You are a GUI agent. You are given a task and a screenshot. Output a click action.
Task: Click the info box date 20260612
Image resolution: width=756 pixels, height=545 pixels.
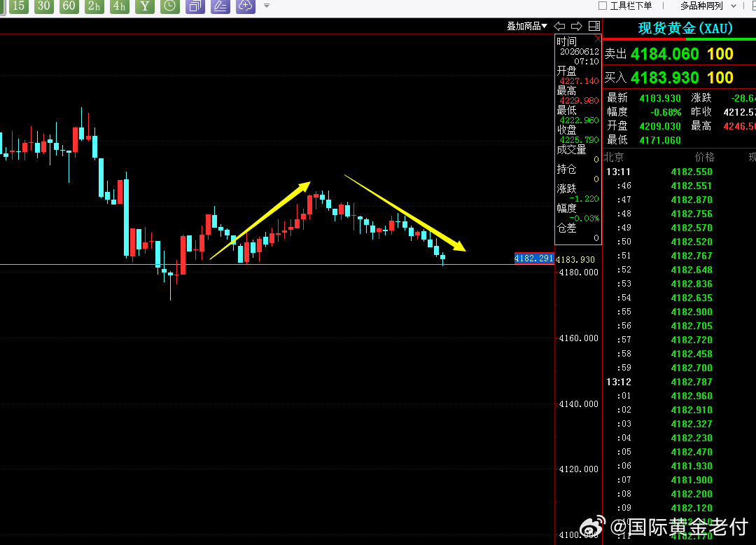pyautogui.click(x=579, y=52)
